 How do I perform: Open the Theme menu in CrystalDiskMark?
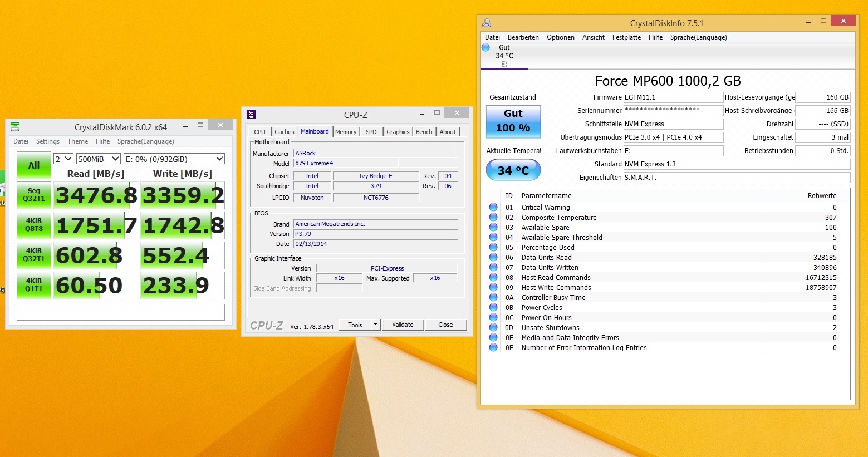click(x=78, y=141)
